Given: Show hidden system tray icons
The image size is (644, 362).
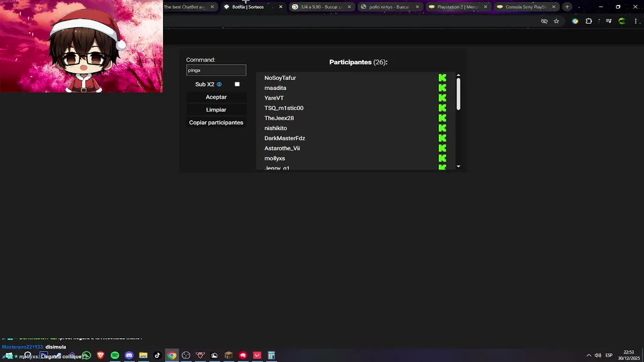Looking at the screenshot, I should [589, 355].
